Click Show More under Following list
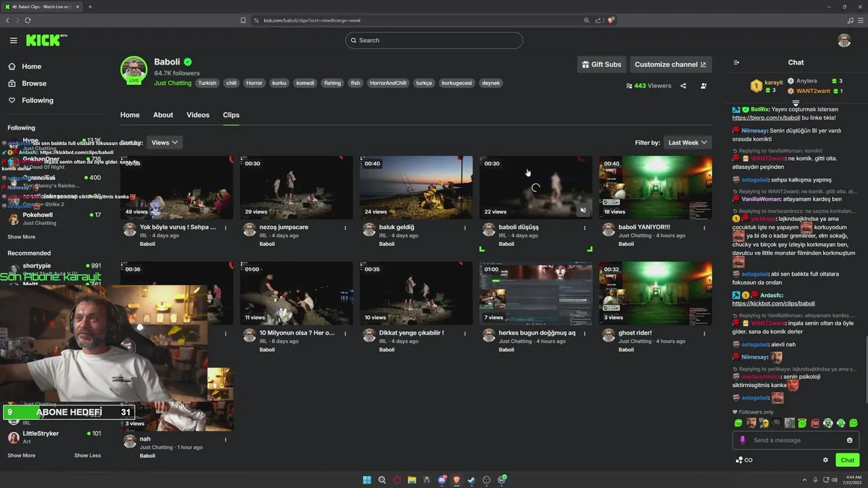 pos(21,237)
